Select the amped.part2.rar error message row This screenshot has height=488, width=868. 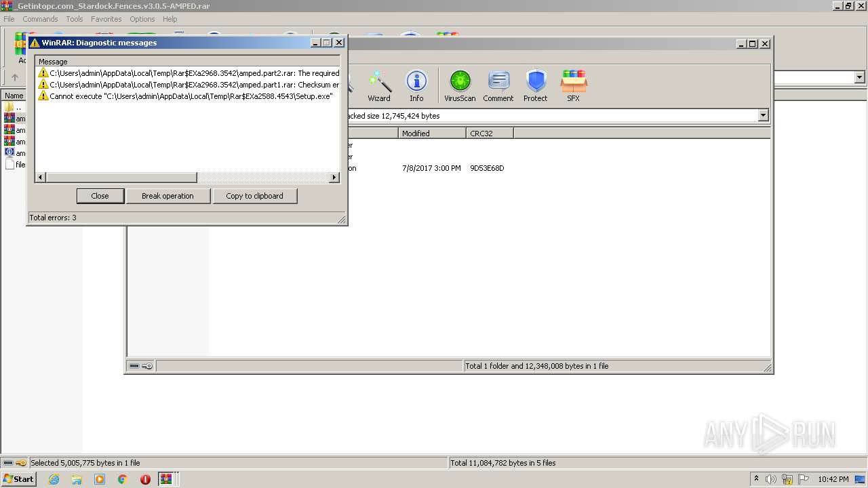pyautogui.click(x=189, y=73)
